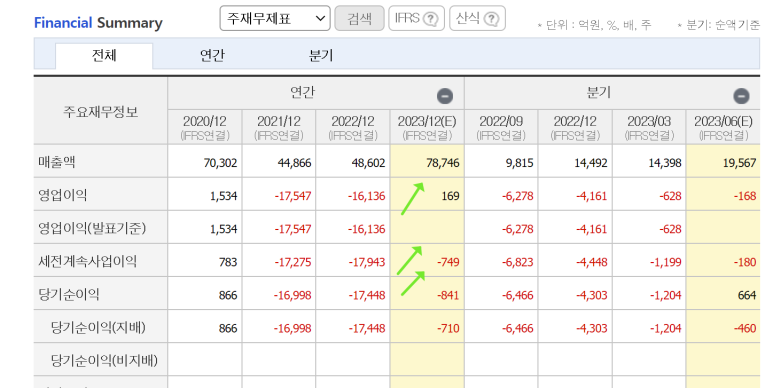
Task: Select the 전체 tab
Action: pyautogui.click(x=104, y=55)
